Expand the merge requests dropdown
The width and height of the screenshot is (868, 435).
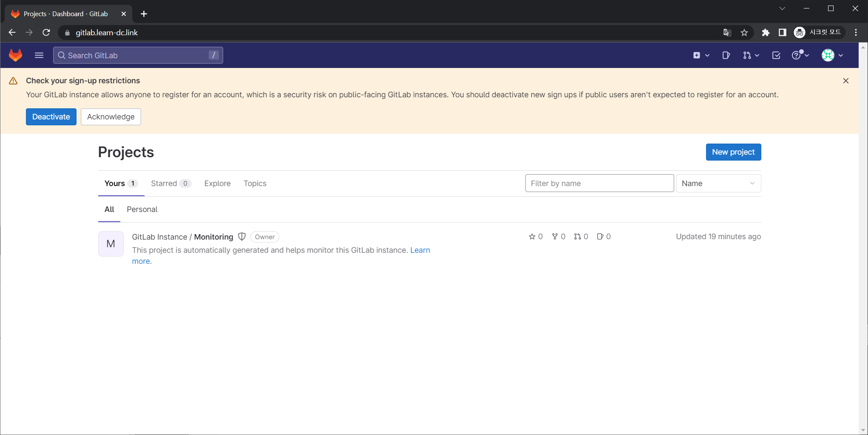click(x=751, y=55)
